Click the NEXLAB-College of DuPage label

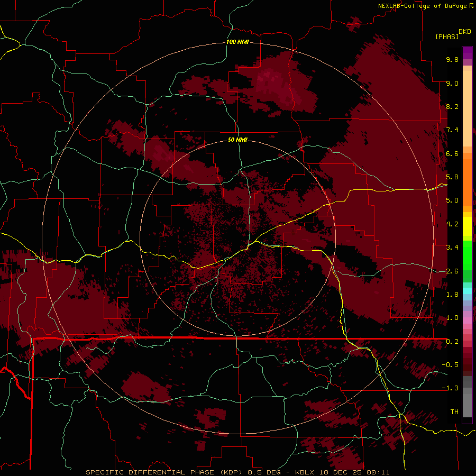(x=423, y=6)
